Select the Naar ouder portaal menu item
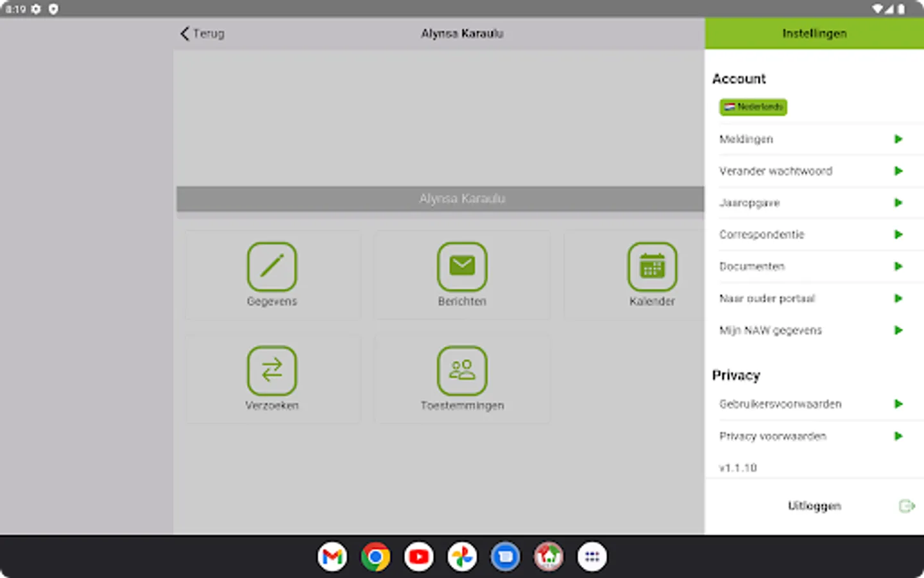924x578 pixels. 815,298
